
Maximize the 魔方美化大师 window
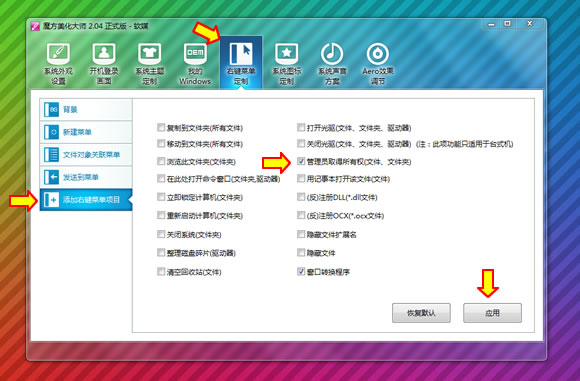click(508, 24)
